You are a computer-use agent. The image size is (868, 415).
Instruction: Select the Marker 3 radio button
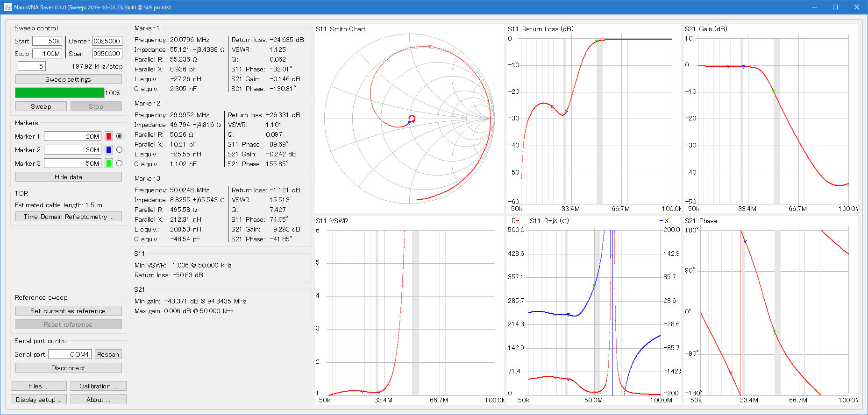[119, 163]
